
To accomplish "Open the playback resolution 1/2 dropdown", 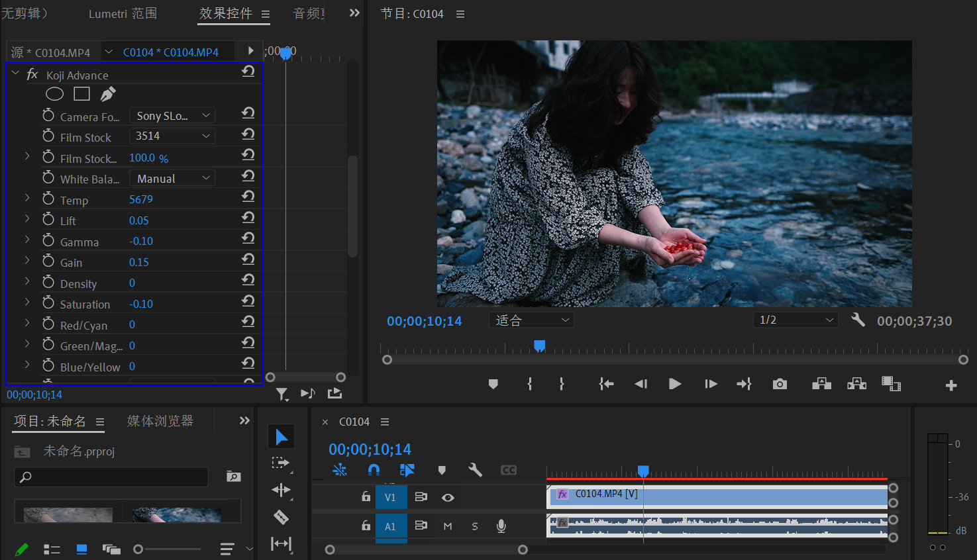I will coord(796,320).
